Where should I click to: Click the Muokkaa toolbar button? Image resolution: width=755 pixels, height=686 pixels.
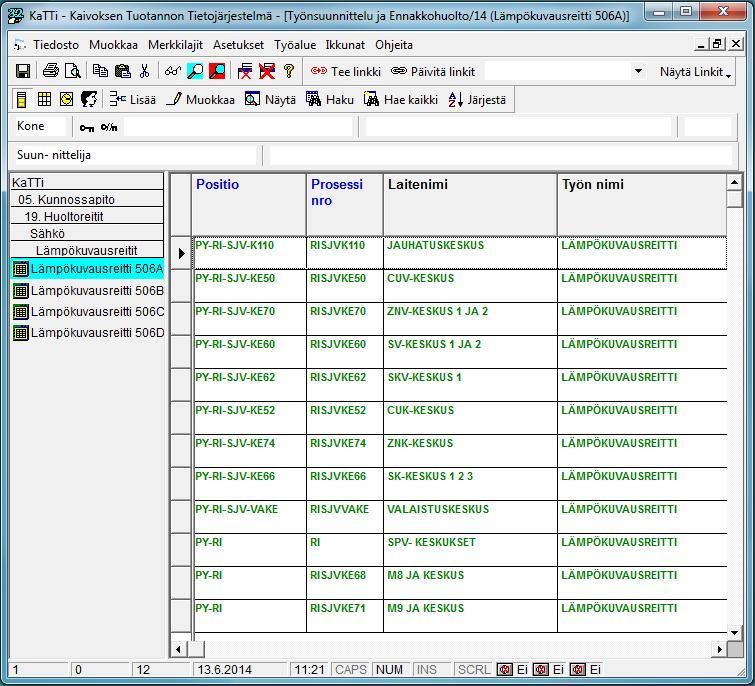click(200, 100)
